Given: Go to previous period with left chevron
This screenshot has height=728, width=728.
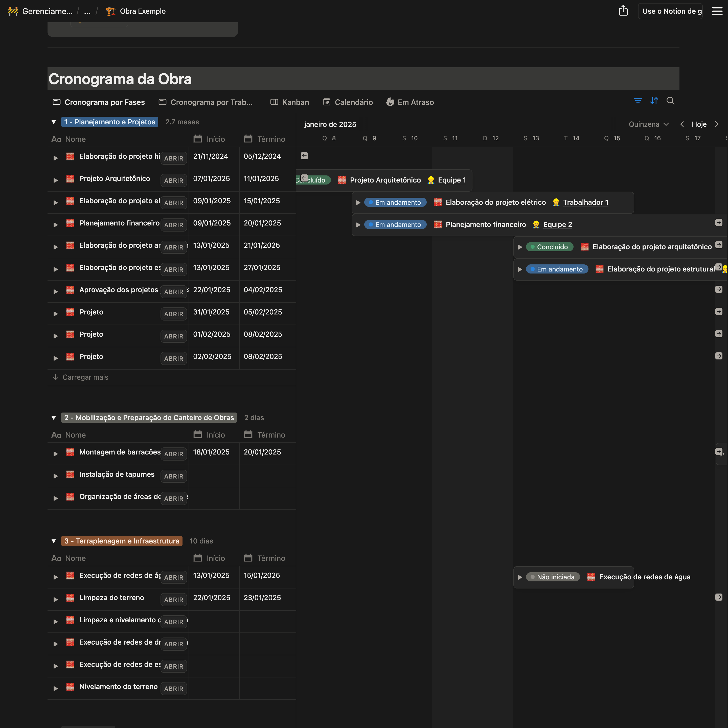Looking at the screenshot, I should 682,124.
